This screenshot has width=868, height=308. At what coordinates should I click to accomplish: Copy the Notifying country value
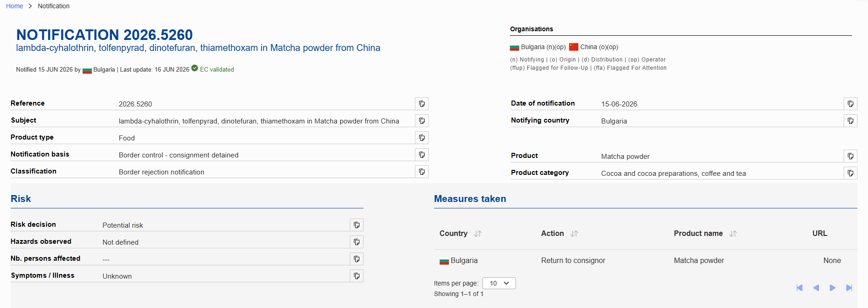point(851,121)
